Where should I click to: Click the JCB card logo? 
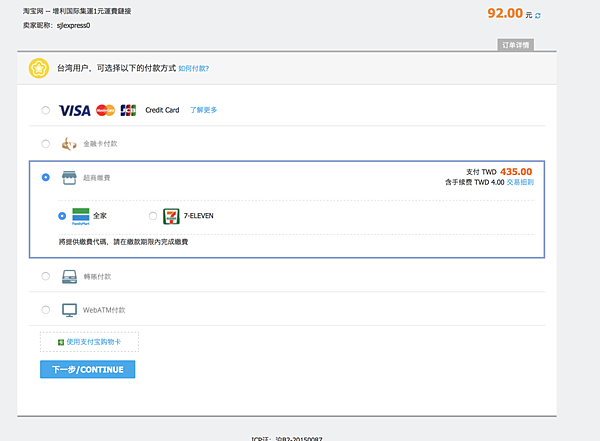coord(128,110)
